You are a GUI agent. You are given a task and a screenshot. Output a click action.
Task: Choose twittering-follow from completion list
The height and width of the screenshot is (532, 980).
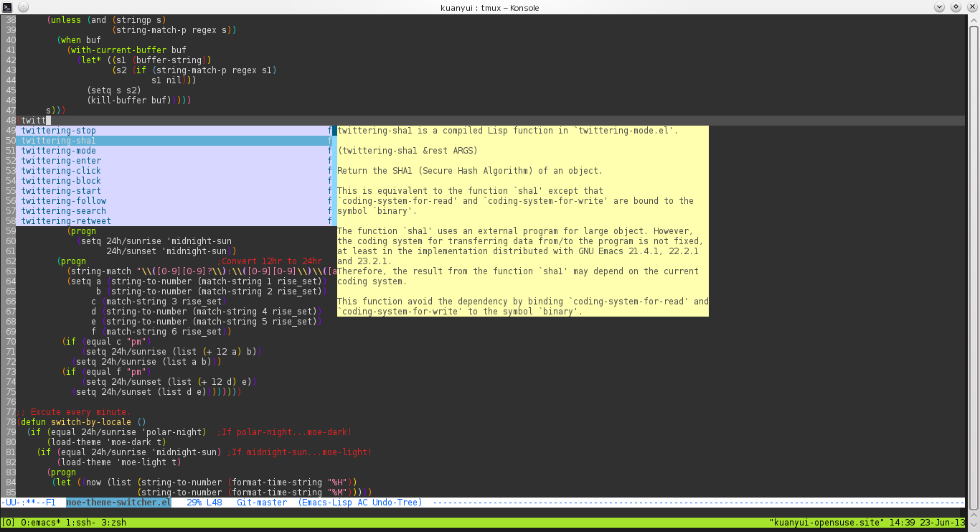(x=174, y=201)
